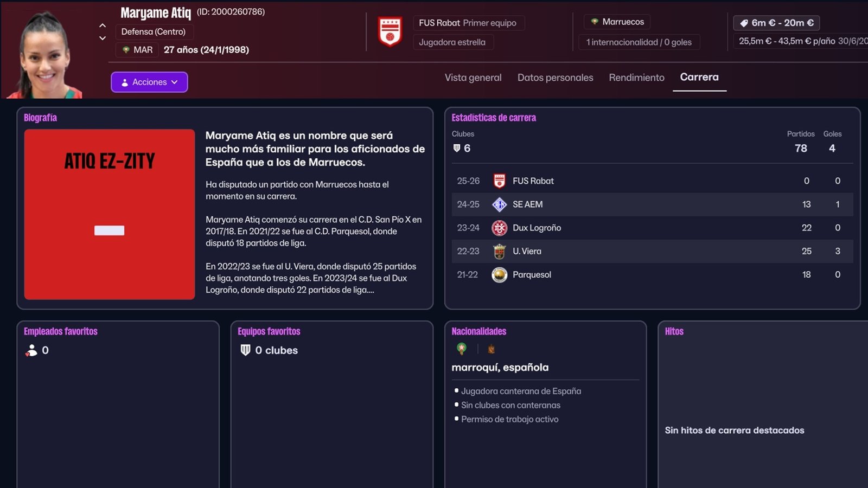
Task: Switch to the Vista general tab
Action: 473,78
